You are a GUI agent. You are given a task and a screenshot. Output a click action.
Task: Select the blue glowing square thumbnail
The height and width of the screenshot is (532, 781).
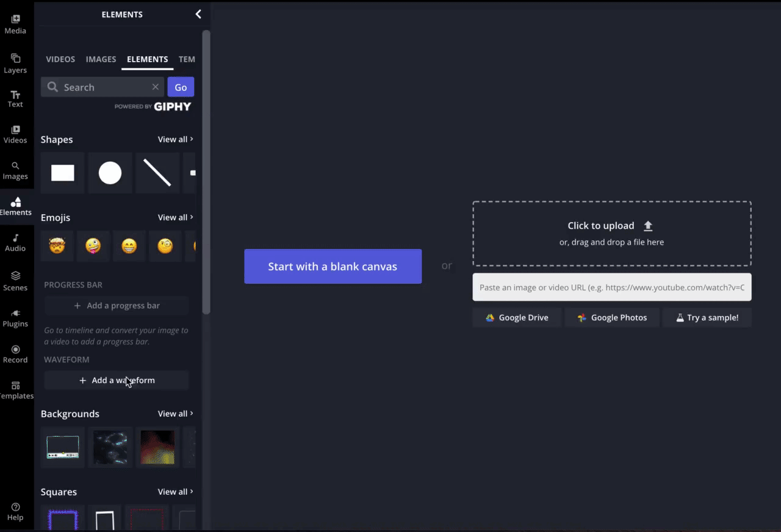click(63, 519)
